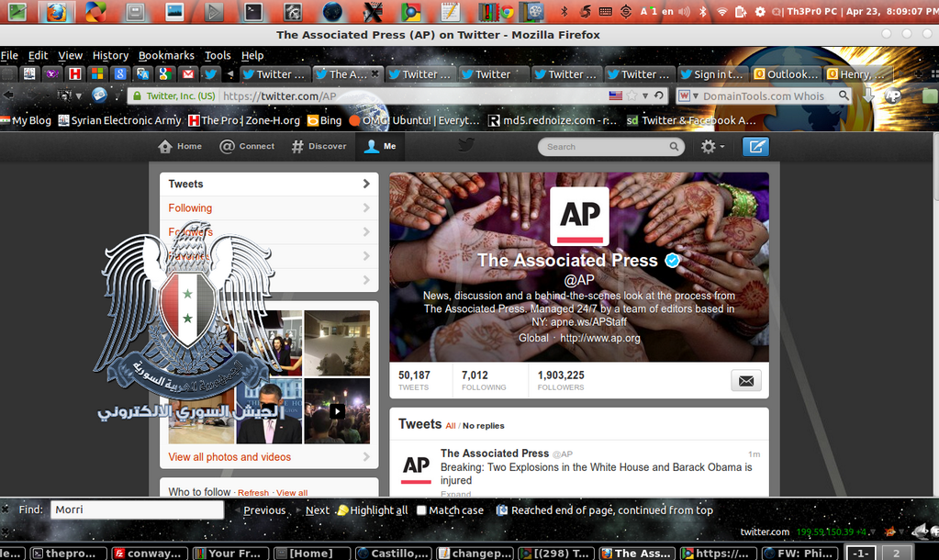Switch to the pinned Zone-H red H tab
This screenshot has width=939, height=560.
[x=75, y=74]
